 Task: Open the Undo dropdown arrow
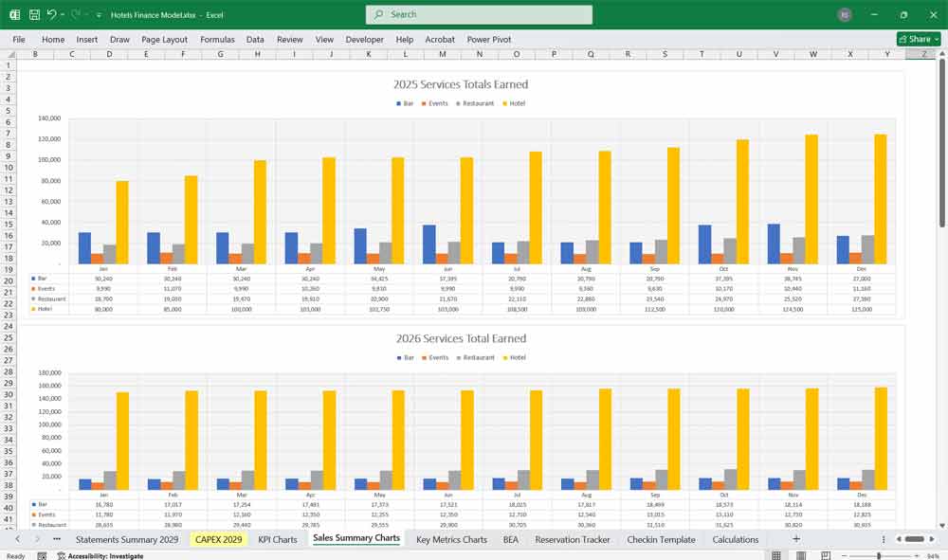tap(63, 13)
